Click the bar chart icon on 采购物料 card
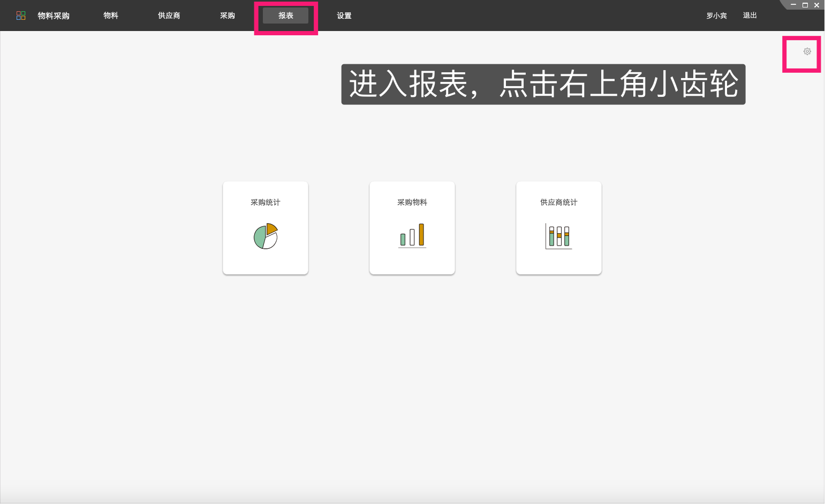825x504 pixels. 412,235
